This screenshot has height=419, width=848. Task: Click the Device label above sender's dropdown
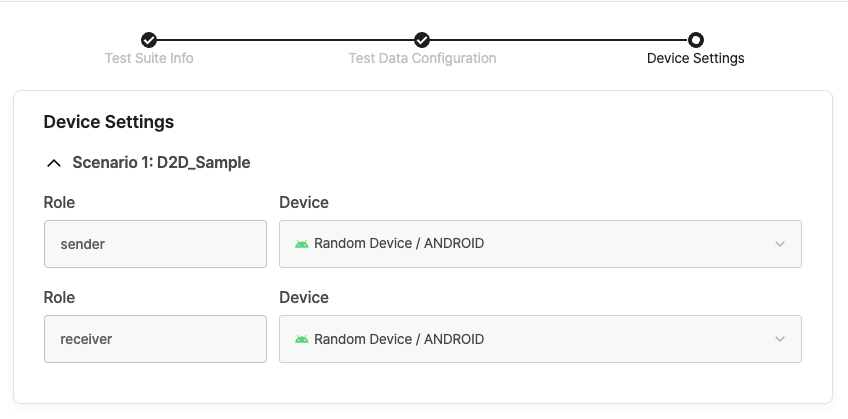304,202
